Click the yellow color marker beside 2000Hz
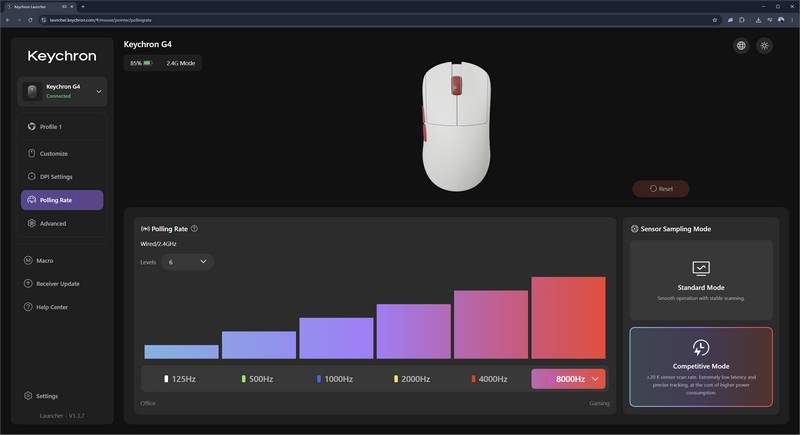The height and width of the screenshot is (435, 800). point(395,379)
